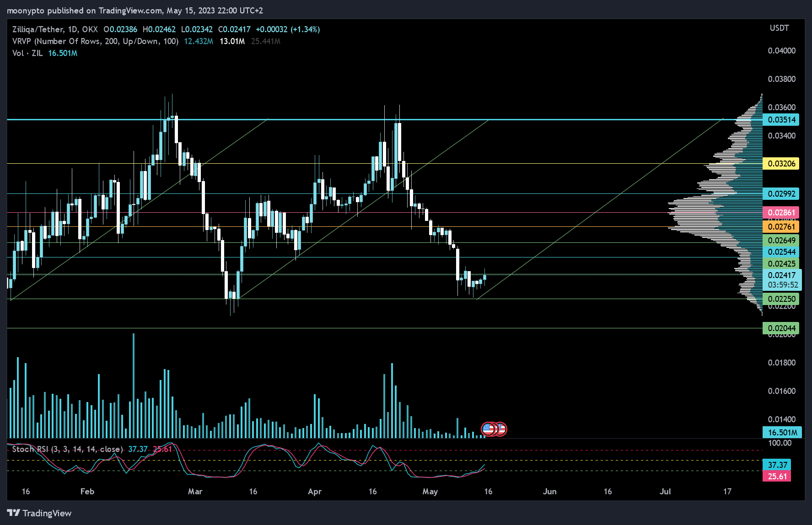
Task: Click the pink 0.02861 price label
Action: [781, 213]
